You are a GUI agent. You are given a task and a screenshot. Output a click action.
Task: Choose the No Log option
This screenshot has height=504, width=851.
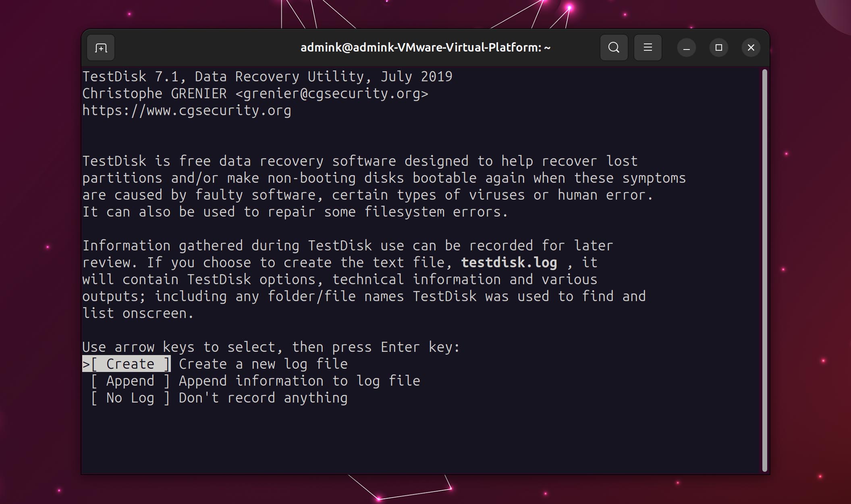tap(130, 398)
